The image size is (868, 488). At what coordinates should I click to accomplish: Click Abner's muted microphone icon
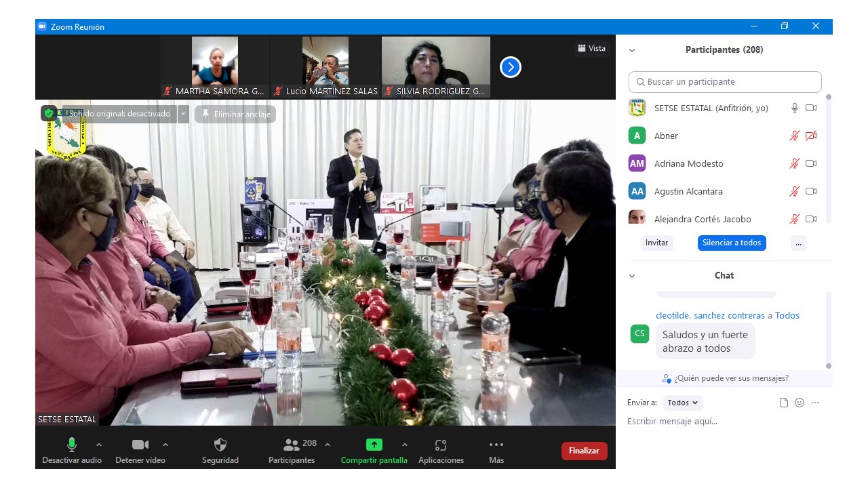795,136
